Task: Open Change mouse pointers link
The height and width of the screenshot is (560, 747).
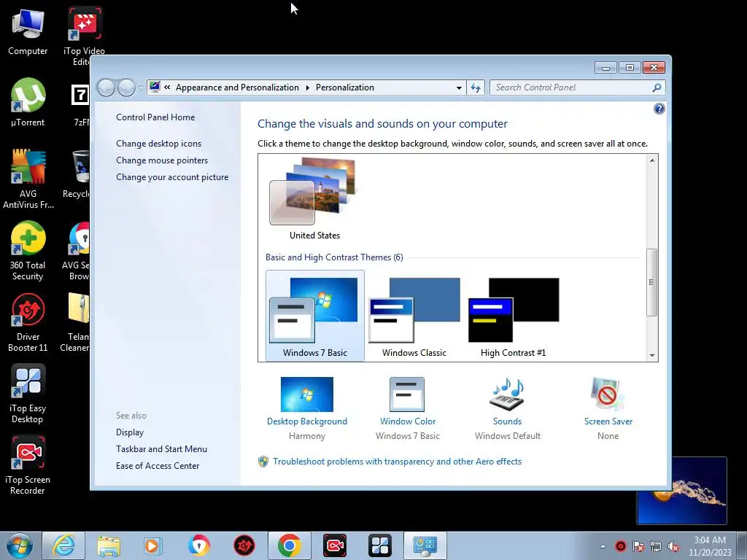Action: pos(162,160)
